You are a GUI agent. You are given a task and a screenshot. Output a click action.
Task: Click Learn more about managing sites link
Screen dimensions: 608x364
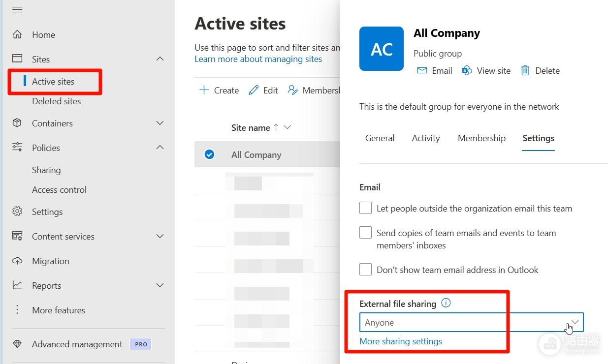point(258,59)
